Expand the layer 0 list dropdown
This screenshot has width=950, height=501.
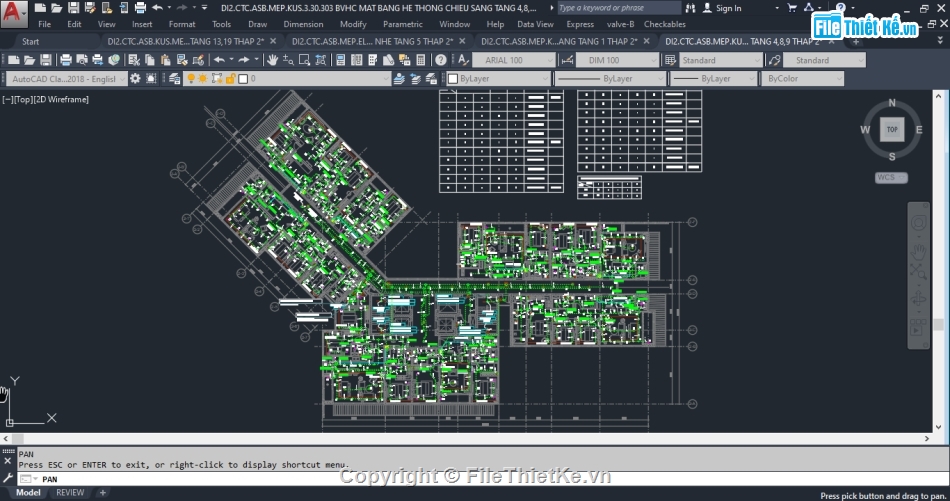click(384, 78)
